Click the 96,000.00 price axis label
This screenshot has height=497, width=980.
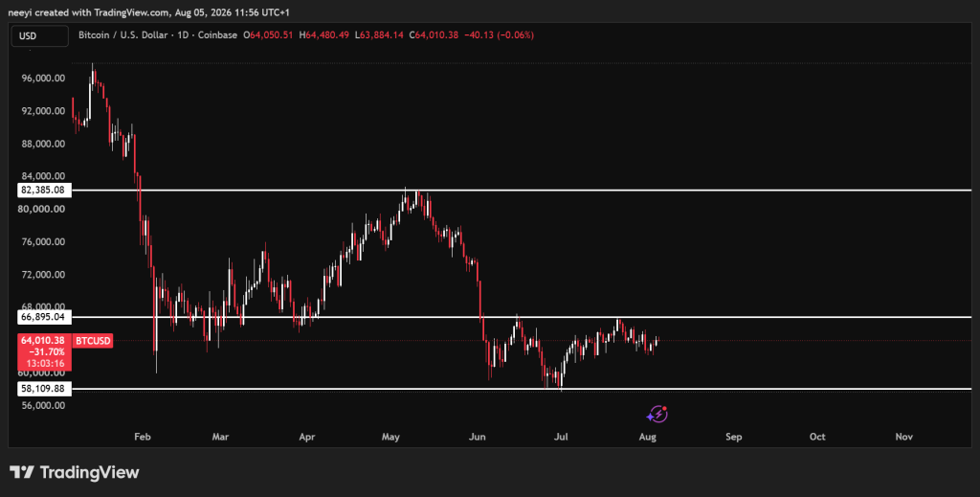(42, 79)
